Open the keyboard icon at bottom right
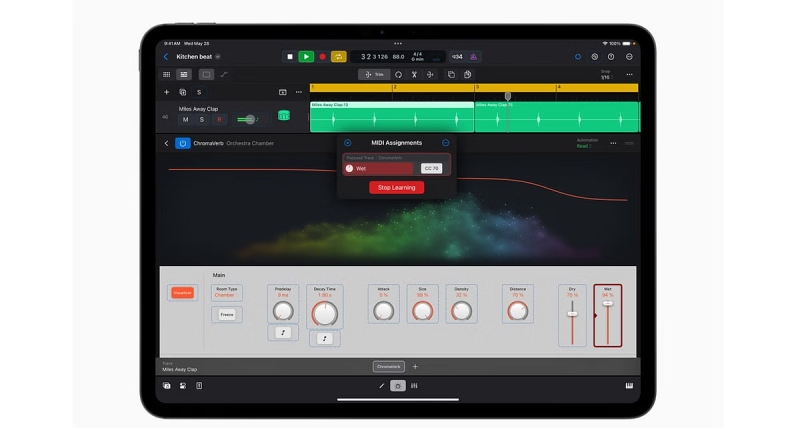Screen dimensions: 800x428 tap(629, 386)
